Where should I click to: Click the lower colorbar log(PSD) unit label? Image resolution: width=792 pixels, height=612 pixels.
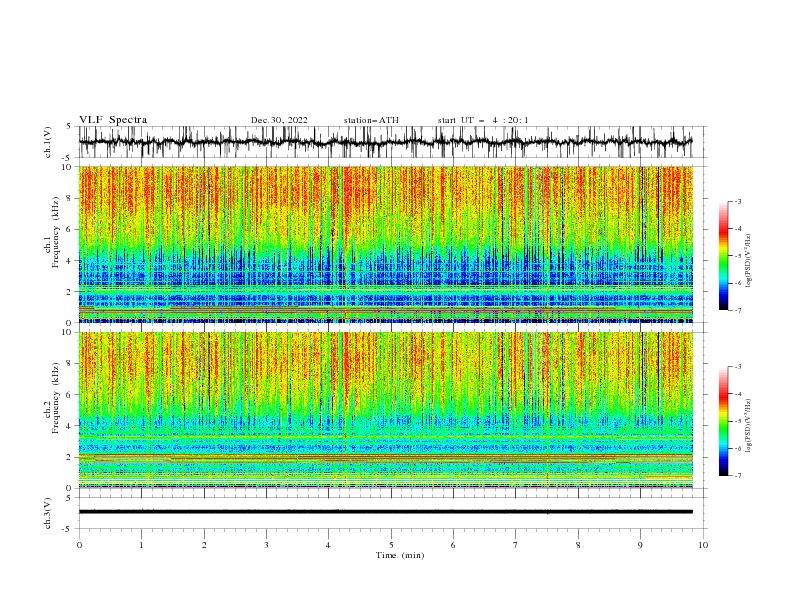(748, 426)
